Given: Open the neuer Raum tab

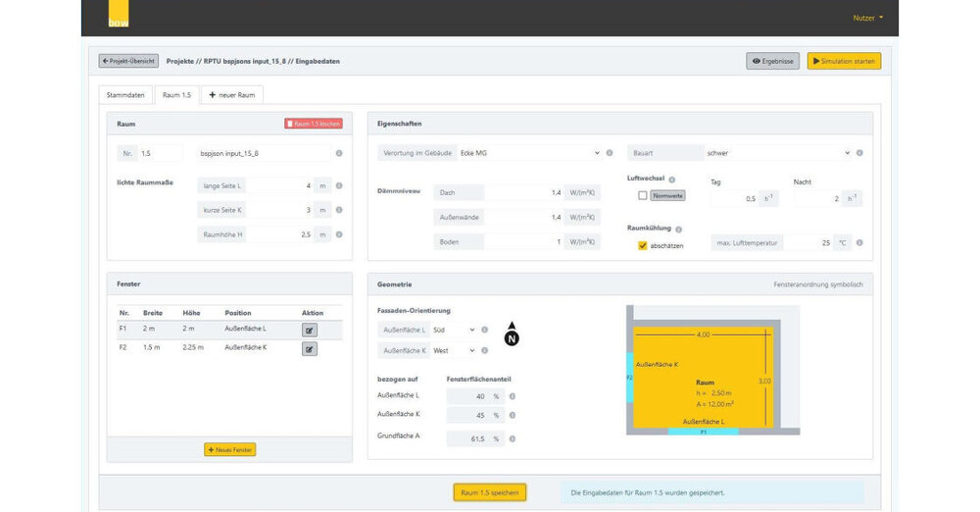Looking at the screenshot, I should [232, 95].
